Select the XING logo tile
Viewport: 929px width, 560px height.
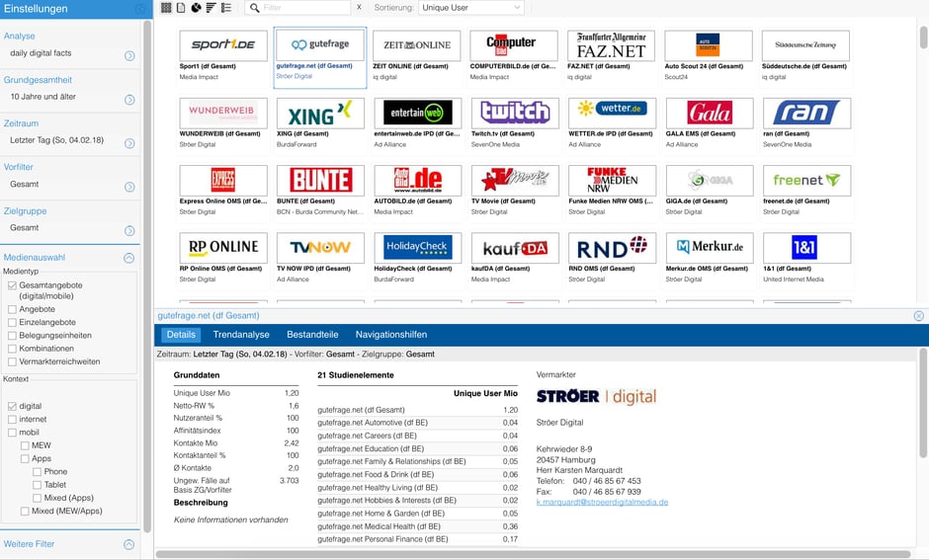click(320, 113)
